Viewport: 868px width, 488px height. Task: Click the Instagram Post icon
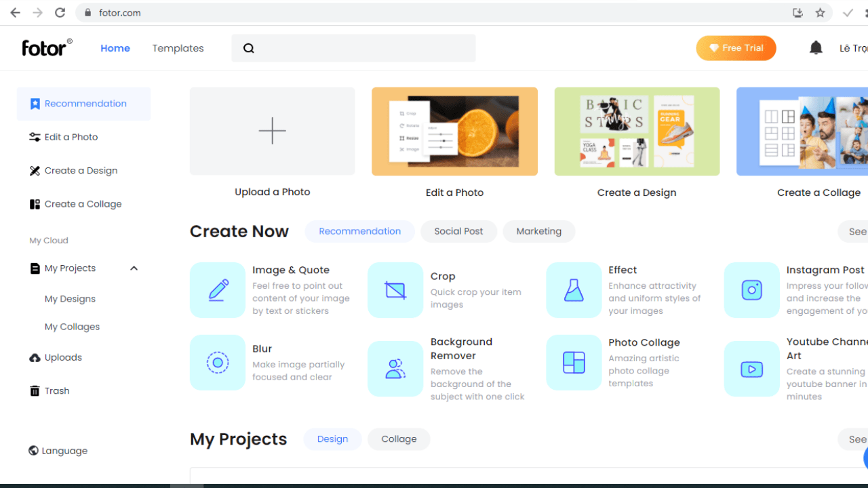pos(752,290)
